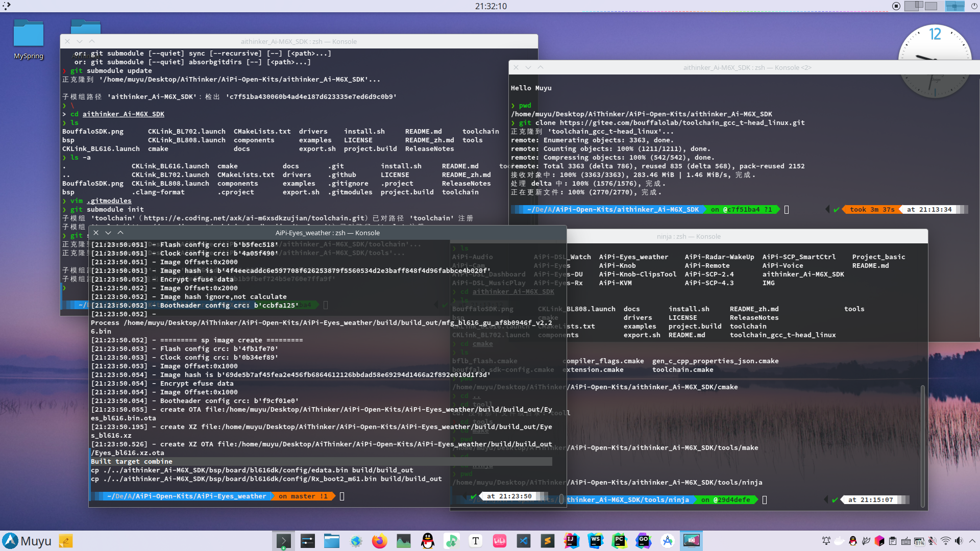Image resolution: width=980 pixels, height=551 pixels.
Task: Maximize back SDK Konsole via up chevron
Action: [x=92, y=41]
